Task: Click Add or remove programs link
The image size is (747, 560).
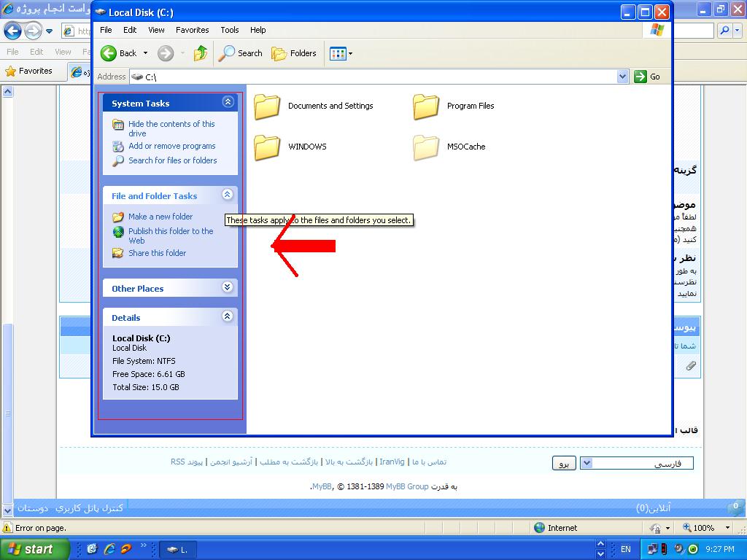Action: 171,146
